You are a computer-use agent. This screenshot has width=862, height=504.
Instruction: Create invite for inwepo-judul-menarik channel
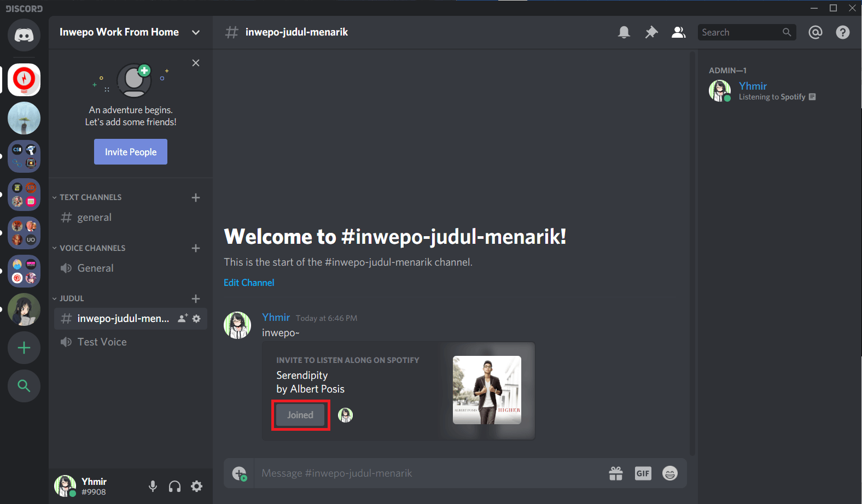[x=183, y=318]
